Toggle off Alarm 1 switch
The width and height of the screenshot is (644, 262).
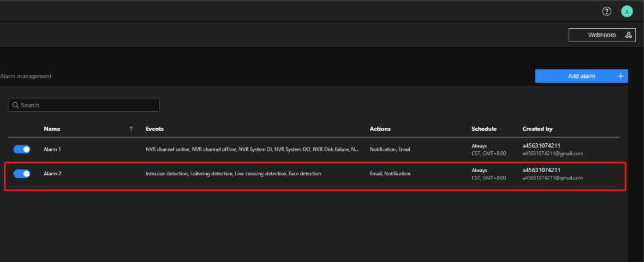[22, 149]
